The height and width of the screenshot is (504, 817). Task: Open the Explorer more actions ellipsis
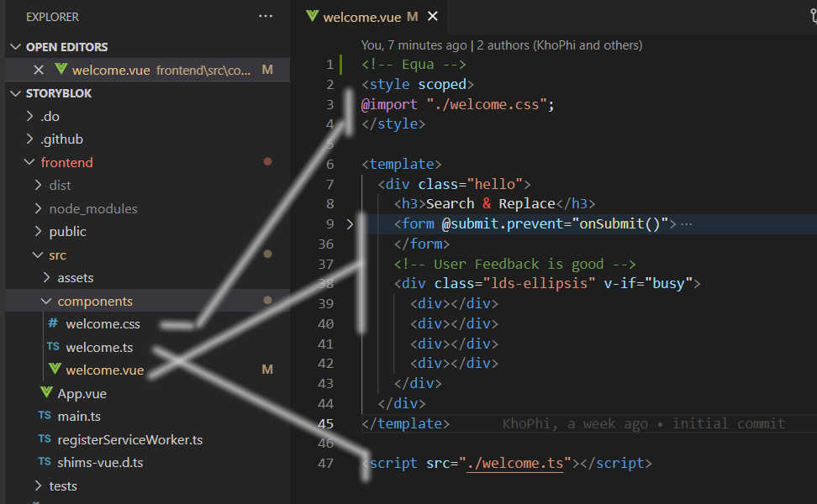[x=266, y=16]
